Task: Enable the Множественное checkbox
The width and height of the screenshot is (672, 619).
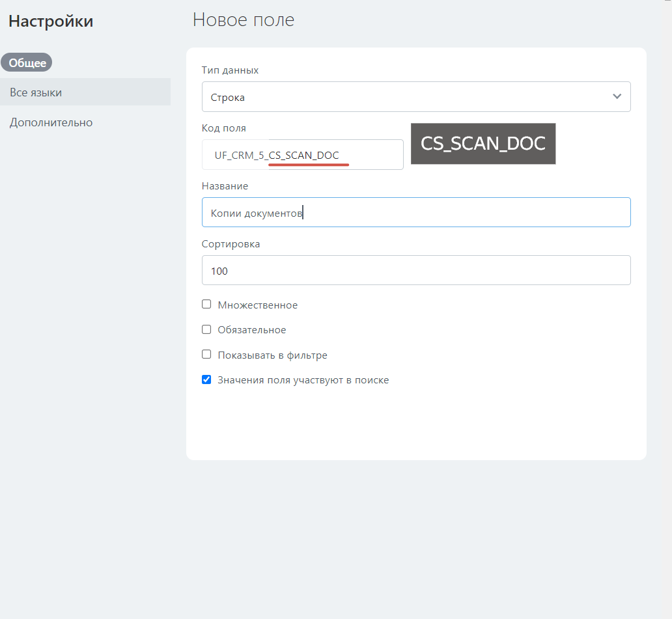Action: pyautogui.click(x=206, y=305)
